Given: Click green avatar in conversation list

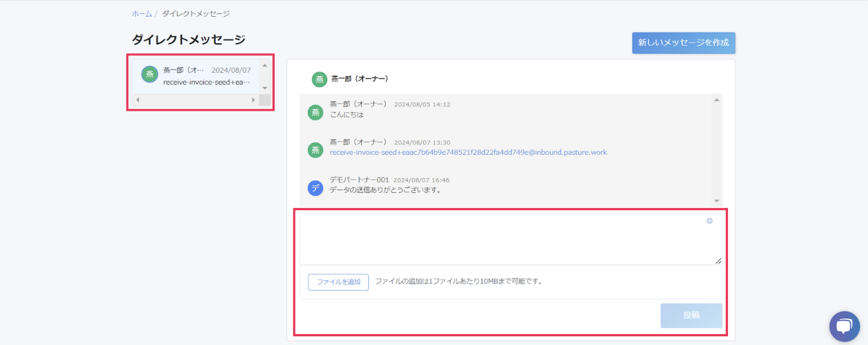Looking at the screenshot, I should point(149,74).
